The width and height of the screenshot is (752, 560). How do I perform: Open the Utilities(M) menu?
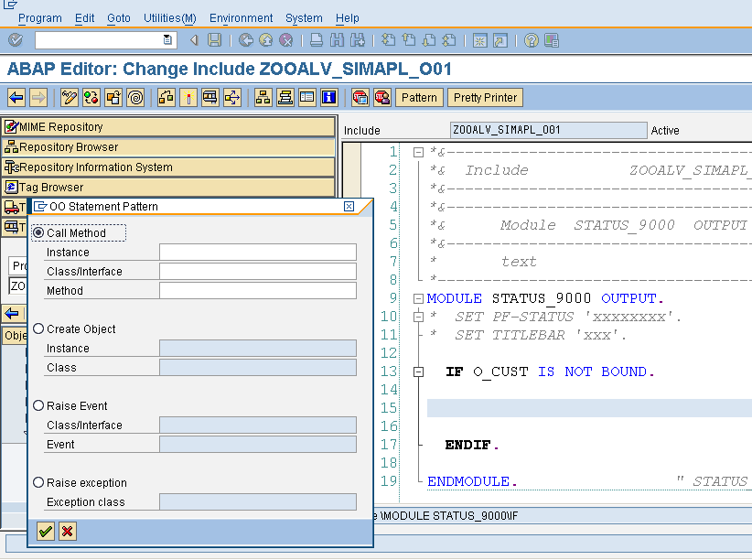point(169,17)
